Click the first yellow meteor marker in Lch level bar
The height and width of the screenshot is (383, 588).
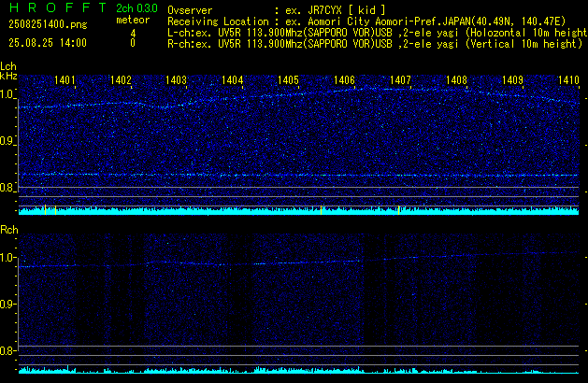coord(46,210)
